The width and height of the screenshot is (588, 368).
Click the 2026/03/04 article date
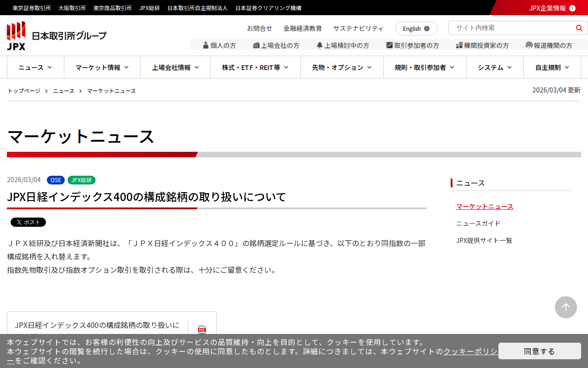[x=24, y=180]
